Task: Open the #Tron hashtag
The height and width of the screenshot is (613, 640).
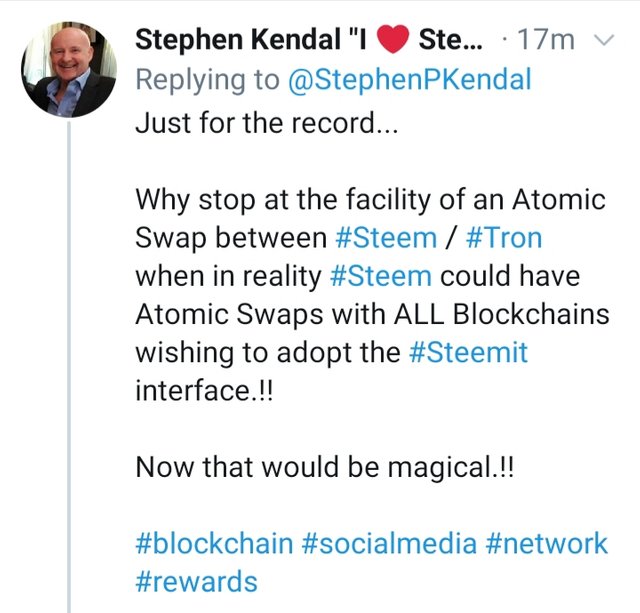Action: [x=503, y=238]
